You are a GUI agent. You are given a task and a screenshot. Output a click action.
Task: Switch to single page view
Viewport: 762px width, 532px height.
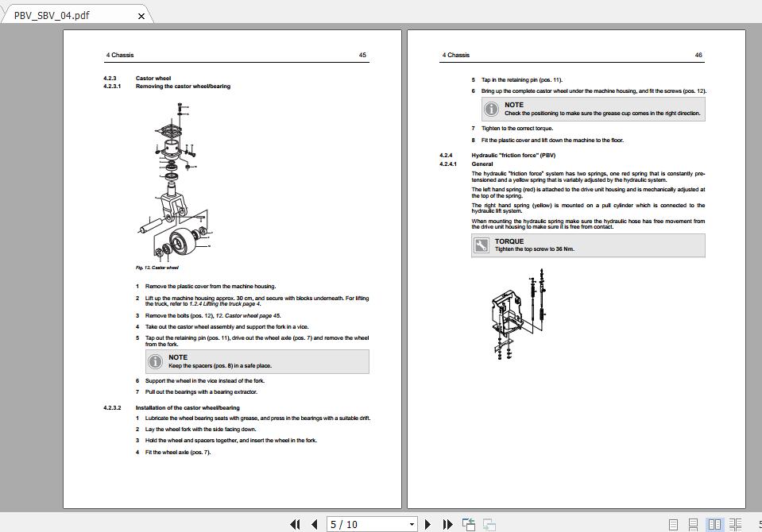click(671, 523)
